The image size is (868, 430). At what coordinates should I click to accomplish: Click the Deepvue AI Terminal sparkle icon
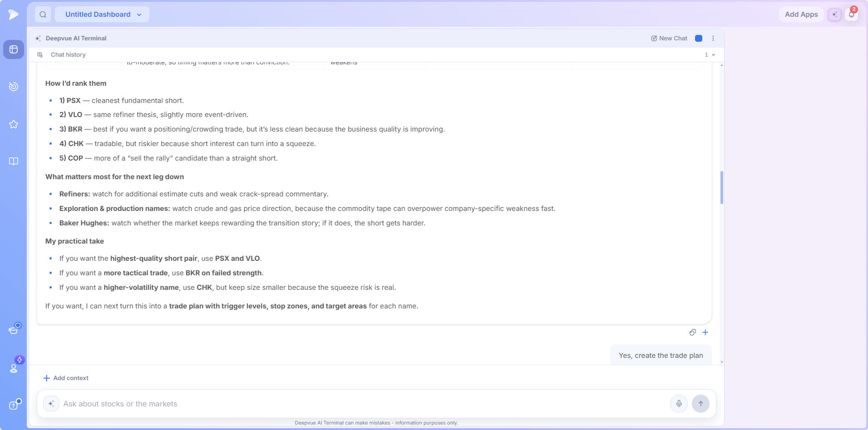coord(38,39)
